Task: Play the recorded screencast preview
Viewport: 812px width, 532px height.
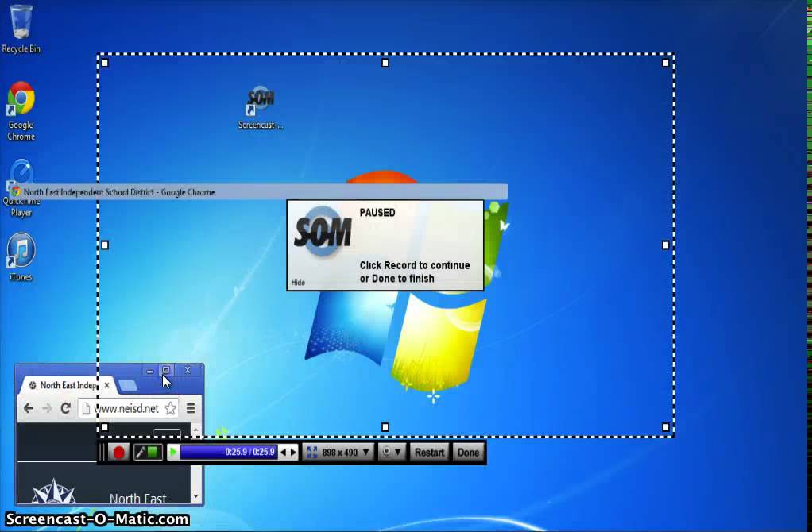Action: pyautogui.click(x=173, y=453)
